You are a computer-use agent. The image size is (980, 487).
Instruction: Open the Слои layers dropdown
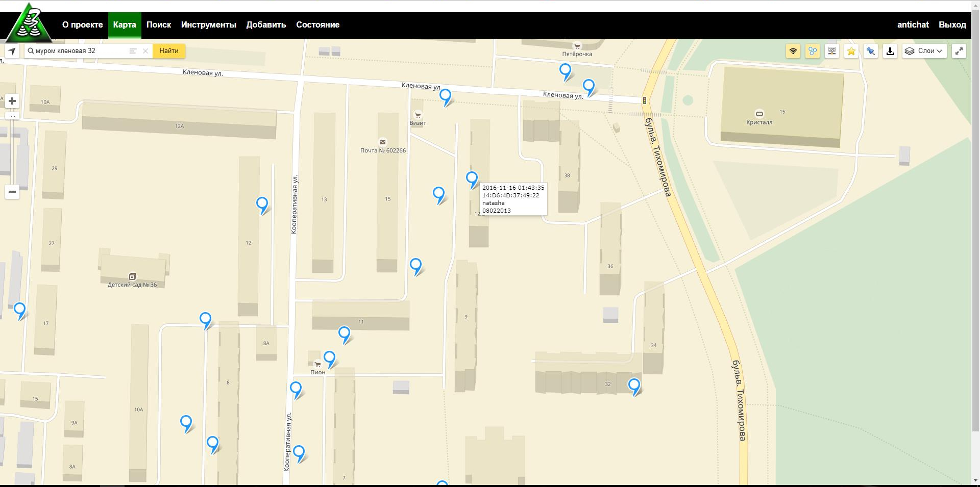924,51
